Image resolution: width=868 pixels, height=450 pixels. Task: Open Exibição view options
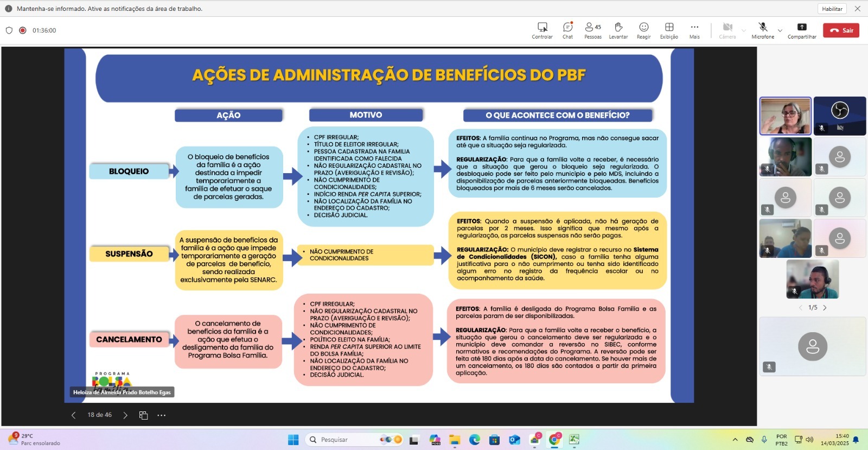coord(669,30)
